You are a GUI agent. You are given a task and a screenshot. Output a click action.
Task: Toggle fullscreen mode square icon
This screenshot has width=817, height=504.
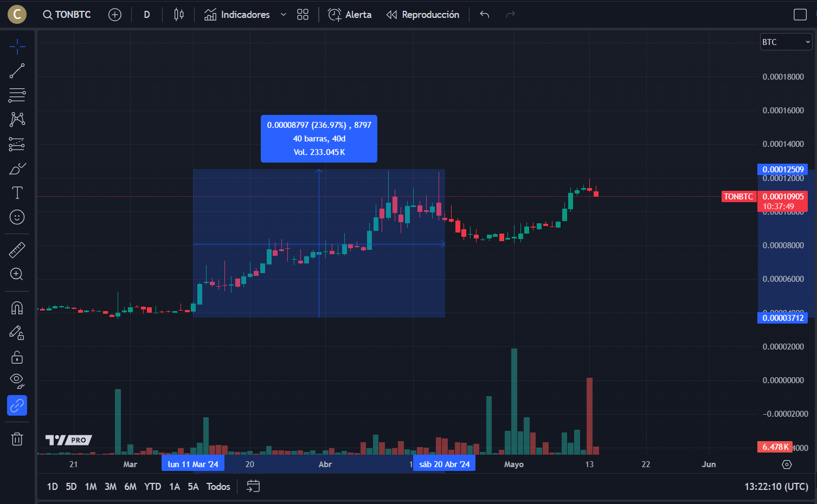tap(800, 15)
